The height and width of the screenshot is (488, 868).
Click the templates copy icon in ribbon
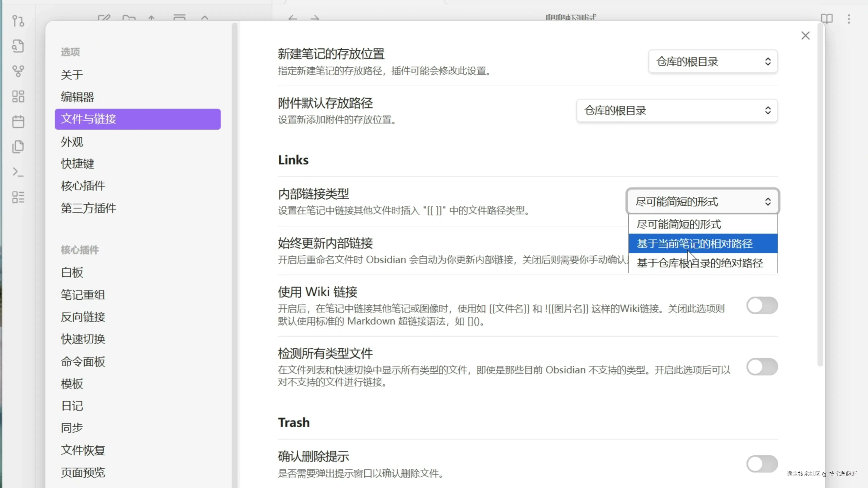click(x=18, y=147)
